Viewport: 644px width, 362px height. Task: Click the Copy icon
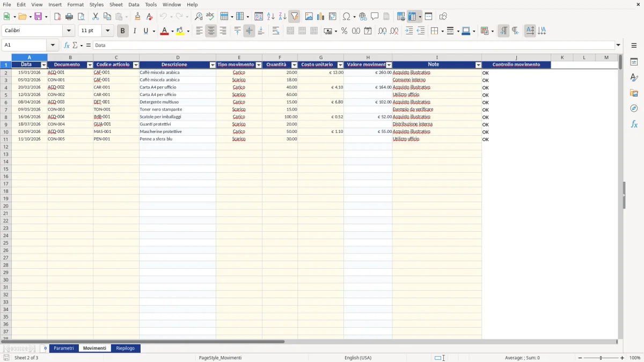pos(107,17)
